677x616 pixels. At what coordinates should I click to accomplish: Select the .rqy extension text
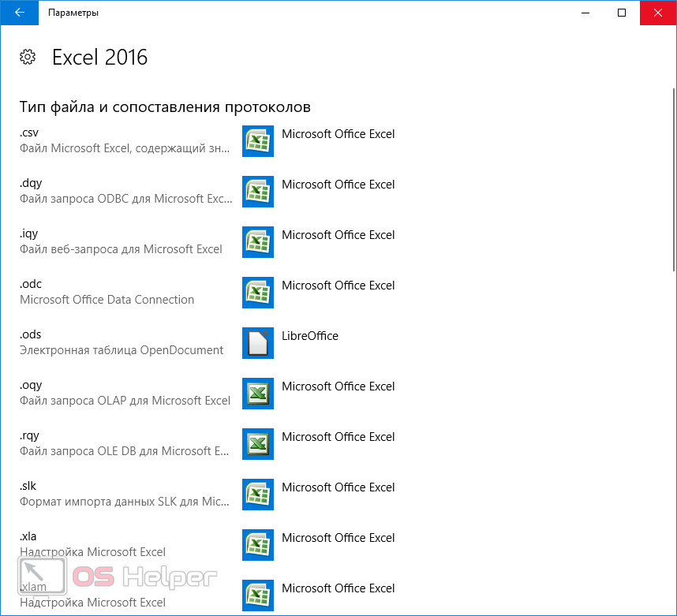29,436
